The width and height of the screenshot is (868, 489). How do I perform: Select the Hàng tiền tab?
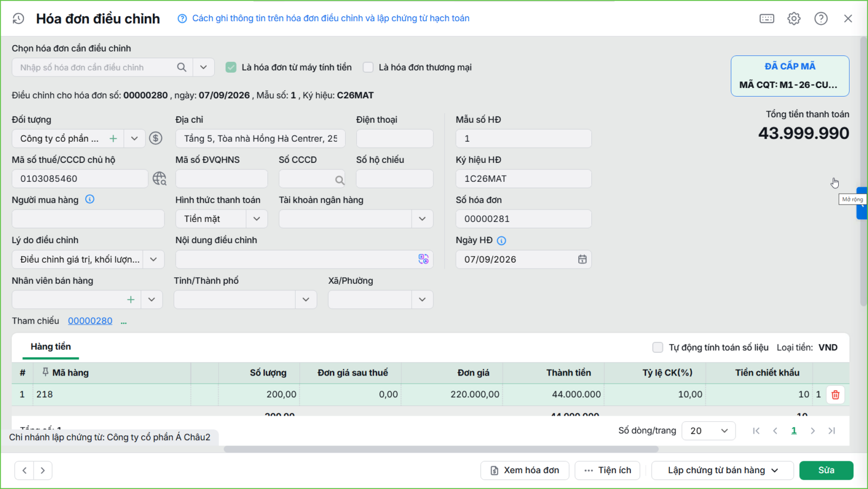point(50,347)
